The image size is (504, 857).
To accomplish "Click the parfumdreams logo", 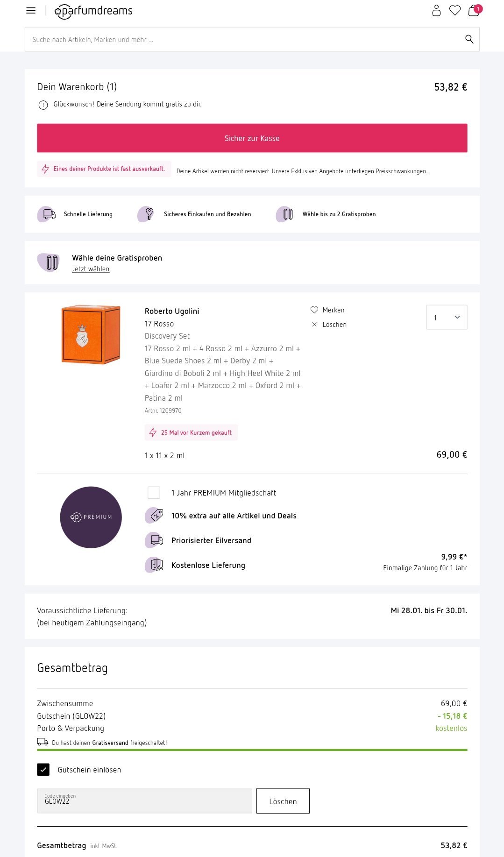I will pos(94,11).
